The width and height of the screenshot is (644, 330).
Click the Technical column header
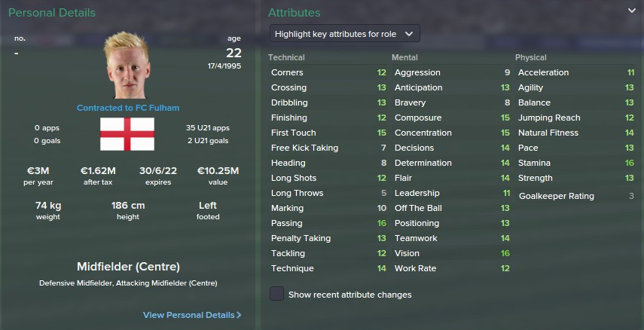click(286, 57)
